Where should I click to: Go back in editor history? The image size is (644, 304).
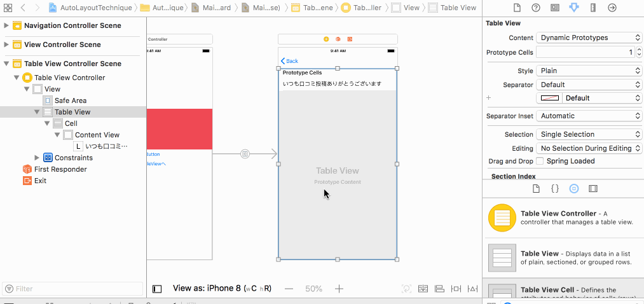(23, 8)
